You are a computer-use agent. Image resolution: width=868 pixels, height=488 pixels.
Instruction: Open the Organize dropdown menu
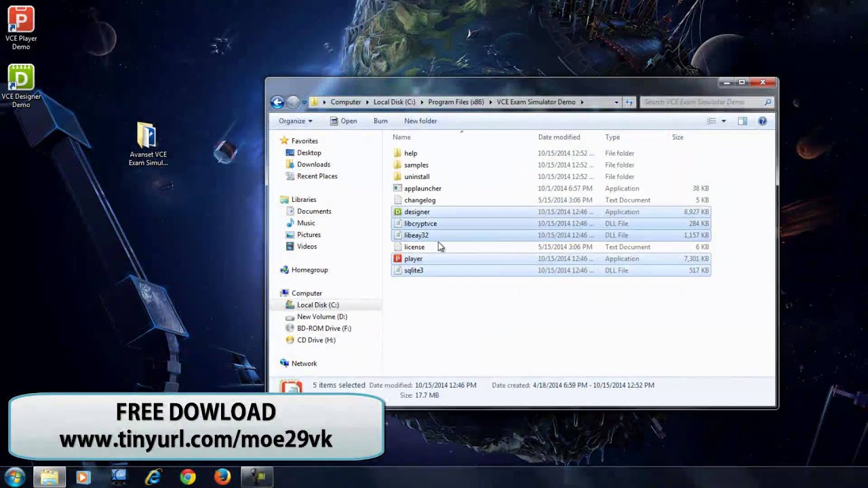(296, 121)
